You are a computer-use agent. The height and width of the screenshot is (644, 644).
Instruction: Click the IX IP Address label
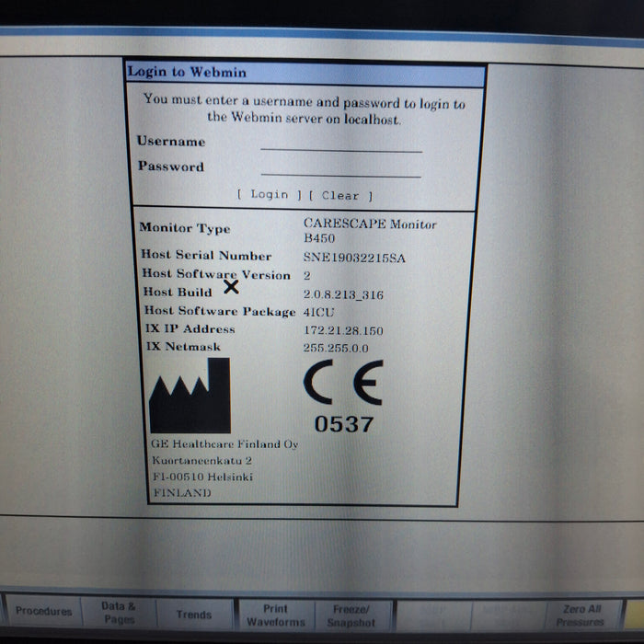point(190,329)
